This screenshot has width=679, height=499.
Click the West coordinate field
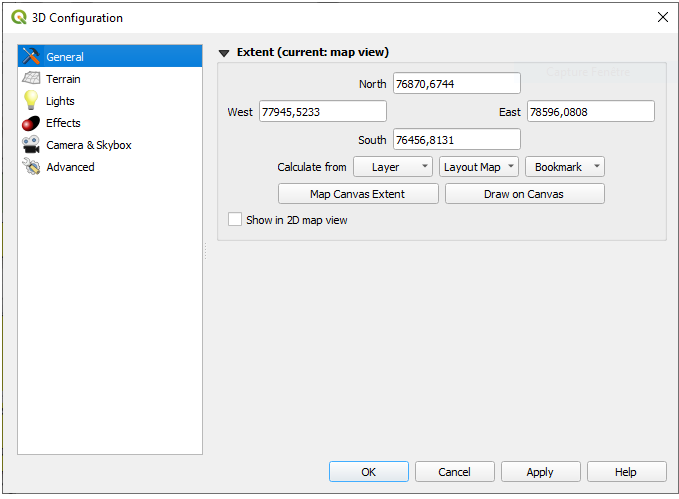point(322,112)
